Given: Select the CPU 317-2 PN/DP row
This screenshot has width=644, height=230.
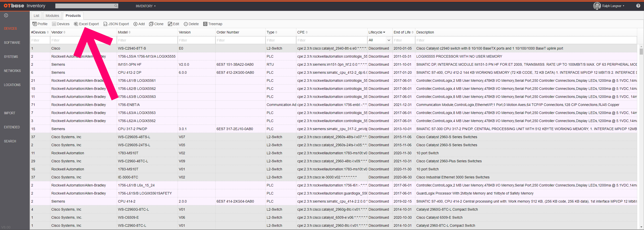Looking at the screenshot, I should click(333, 129).
